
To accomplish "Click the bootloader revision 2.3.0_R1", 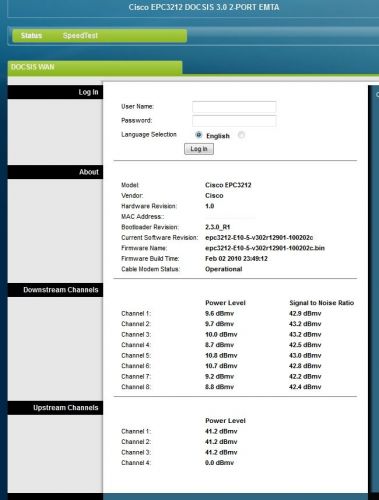I will [x=217, y=227].
